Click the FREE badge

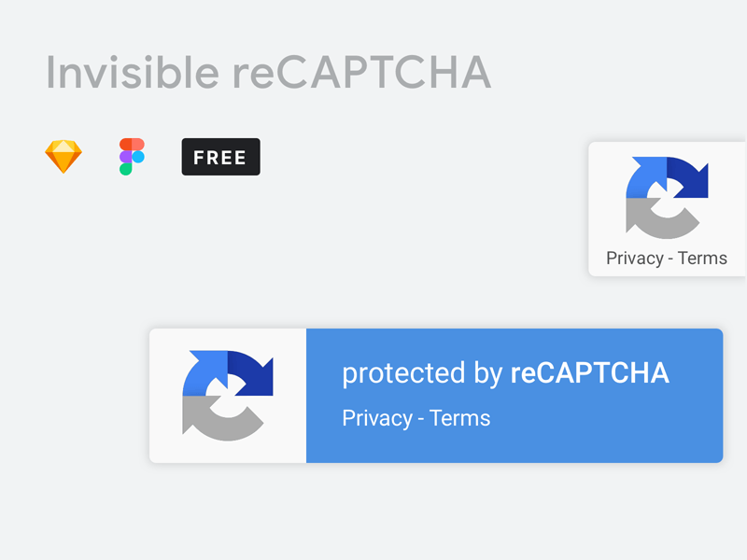click(x=220, y=157)
